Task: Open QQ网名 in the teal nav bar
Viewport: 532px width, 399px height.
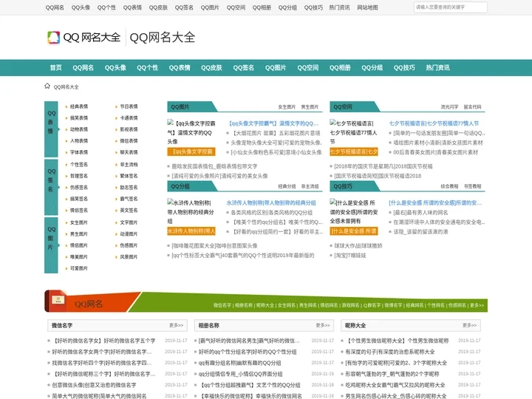Action: [83, 67]
